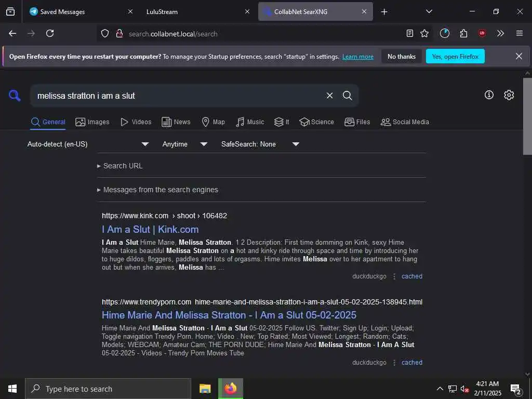The height and width of the screenshot is (399, 532).
Task: Click muted volume icon in tray
Action: point(464,389)
